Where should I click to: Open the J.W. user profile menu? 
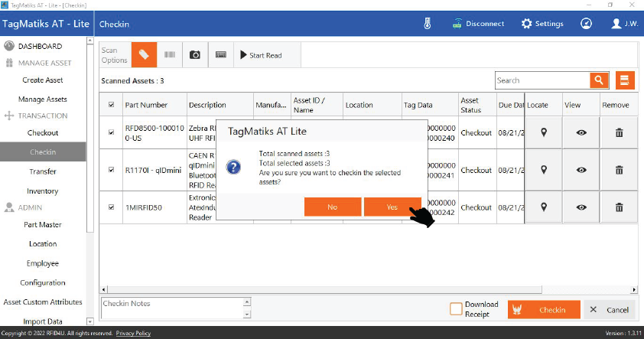(x=625, y=24)
